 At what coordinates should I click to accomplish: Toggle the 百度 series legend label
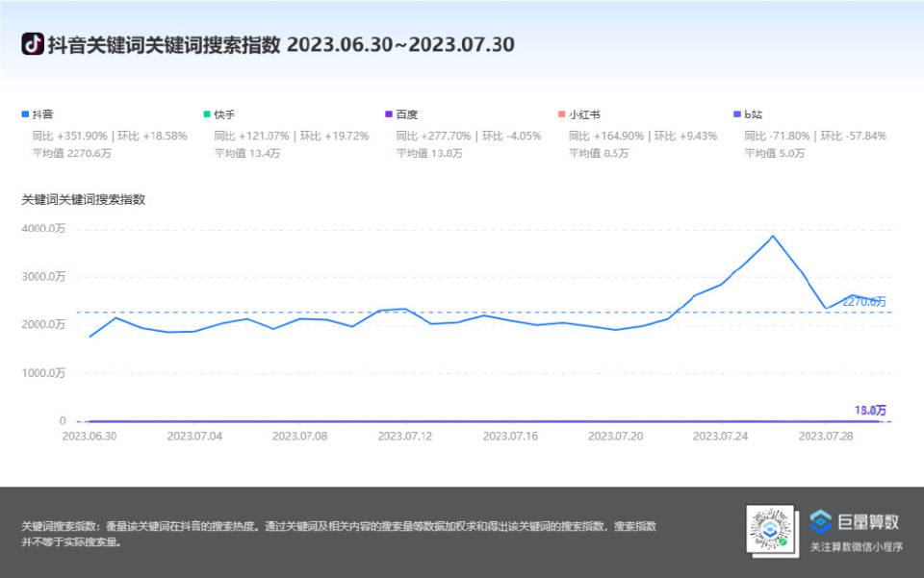(406, 114)
